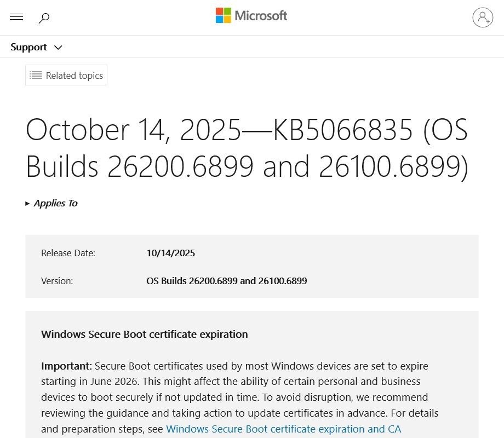The height and width of the screenshot is (438, 504).
Task: Select the Release Date value 10/14/2025
Action: coord(170,253)
